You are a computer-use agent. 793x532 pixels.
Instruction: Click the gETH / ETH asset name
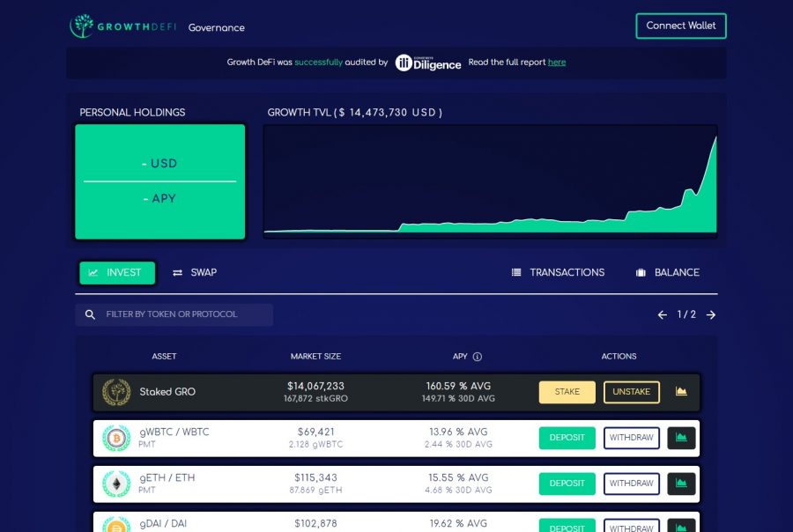click(167, 477)
